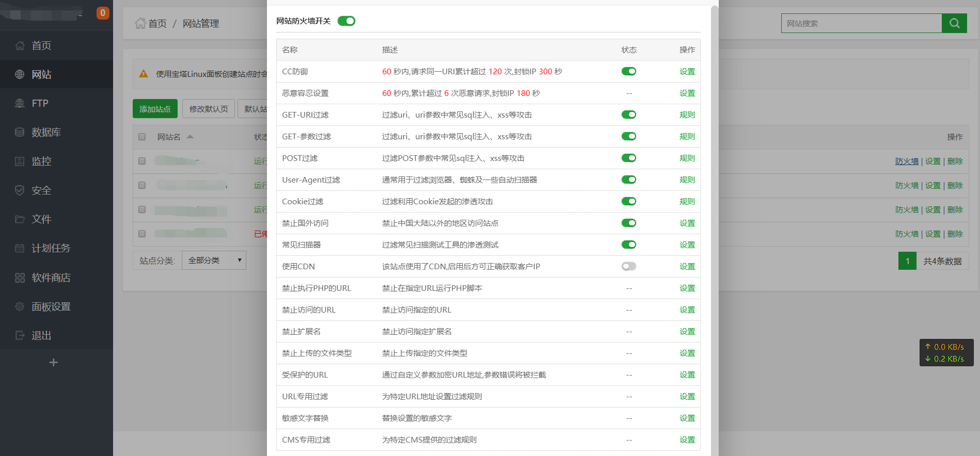Turn off the User-Agent过滤 switch
The width and height of the screenshot is (980, 456).
pos(629,180)
